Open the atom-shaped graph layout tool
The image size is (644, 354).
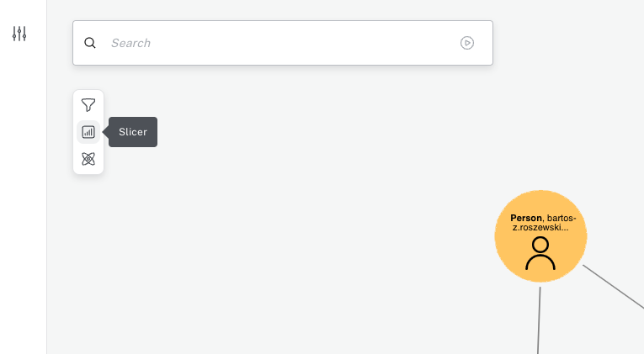88,159
